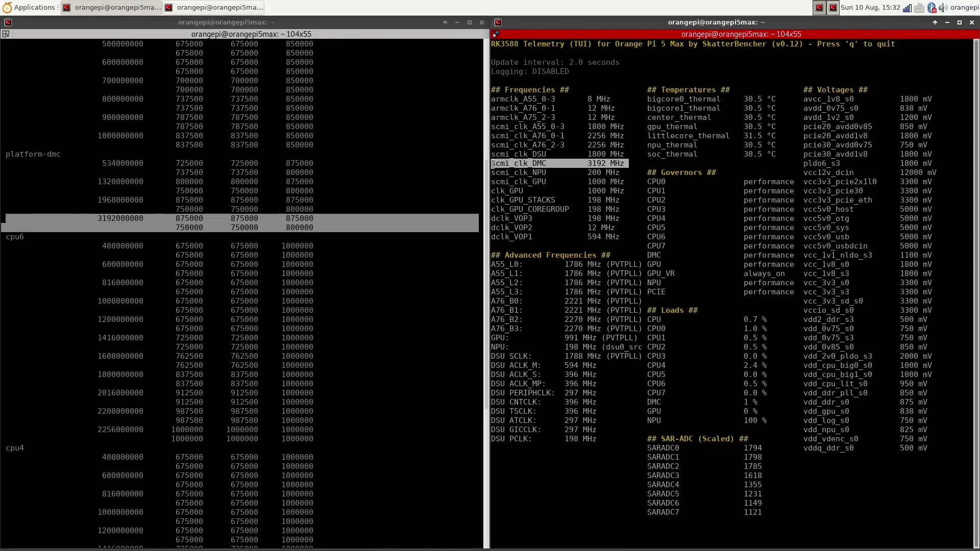Open the volume speaker tray icon
Viewport: 980px width, 551px height.
[x=943, y=7]
